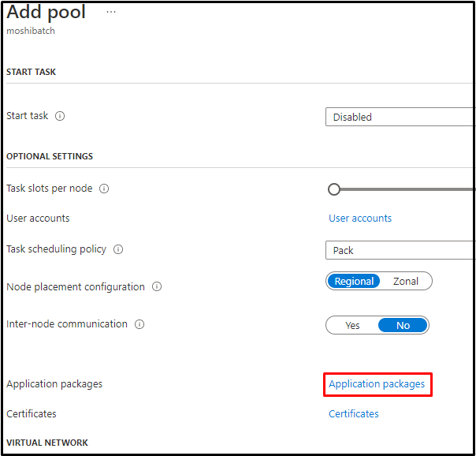Show info for Task slots per node
476x456 pixels.
(x=104, y=189)
